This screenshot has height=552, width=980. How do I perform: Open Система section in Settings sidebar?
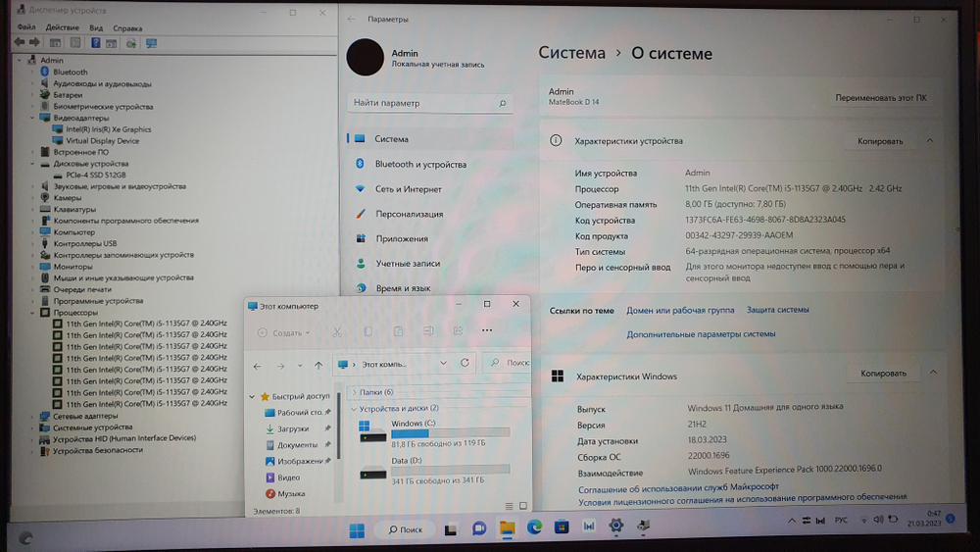pyautogui.click(x=430, y=139)
